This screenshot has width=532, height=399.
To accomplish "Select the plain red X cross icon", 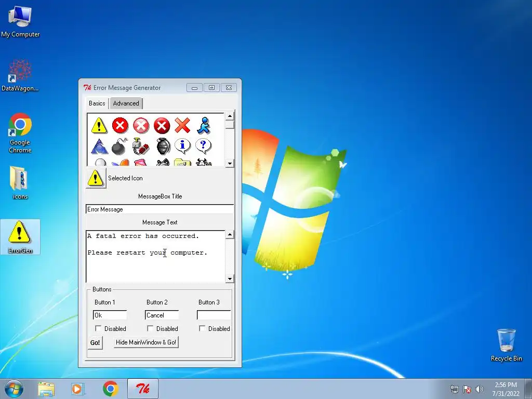I will pyautogui.click(x=182, y=125).
